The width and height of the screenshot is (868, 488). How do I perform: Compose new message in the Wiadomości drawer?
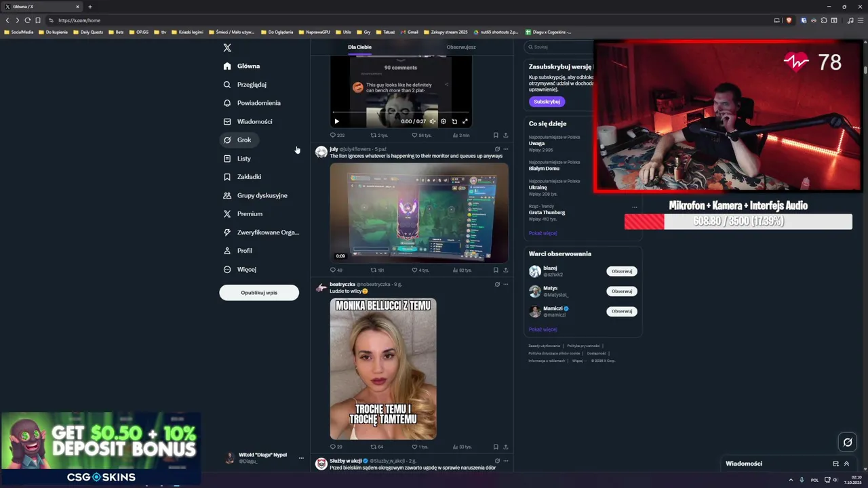[x=835, y=464]
